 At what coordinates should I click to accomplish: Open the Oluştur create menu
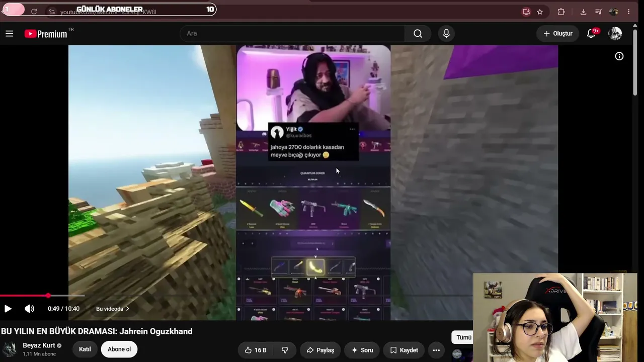click(x=557, y=34)
